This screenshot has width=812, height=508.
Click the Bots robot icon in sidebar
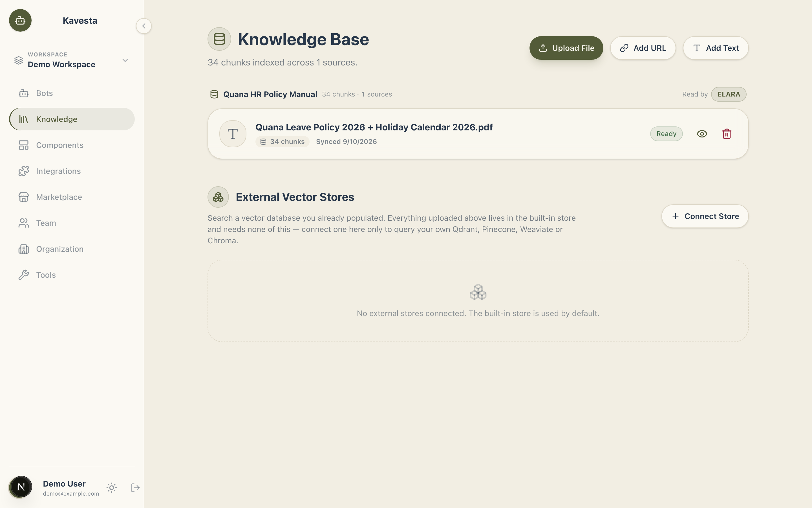click(23, 93)
